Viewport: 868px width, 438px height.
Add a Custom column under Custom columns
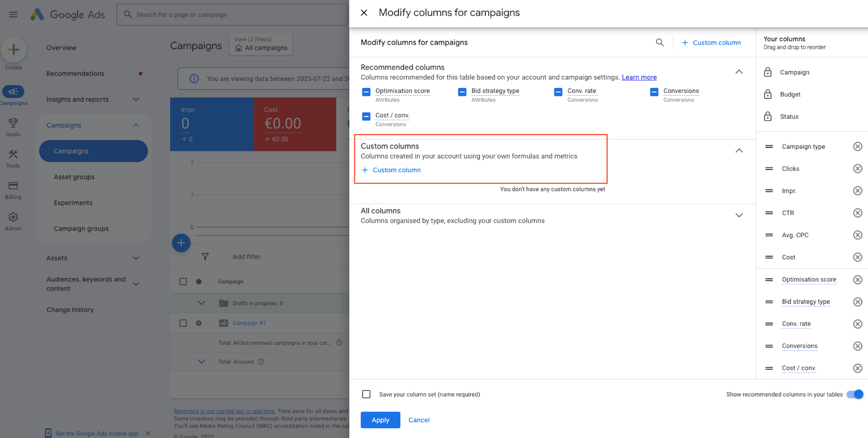pyautogui.click(x=391, y=170)
